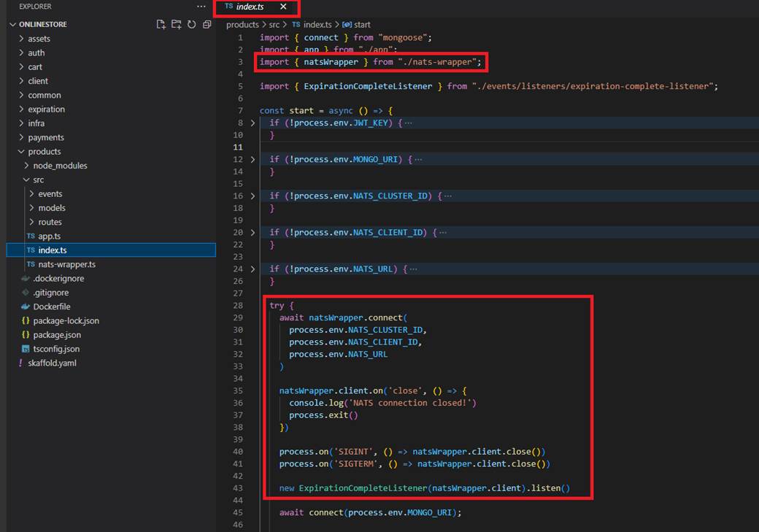Close the index.ts editor tab
Screen dimensions: 759x532
283,7
